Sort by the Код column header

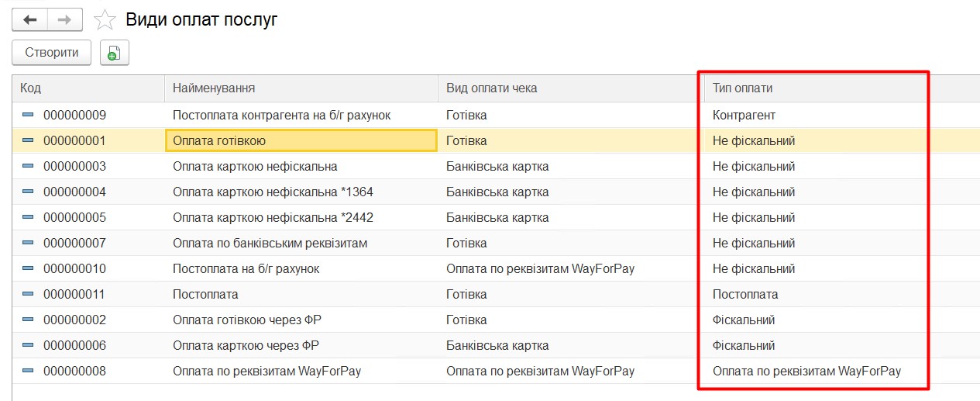(88, 88)
